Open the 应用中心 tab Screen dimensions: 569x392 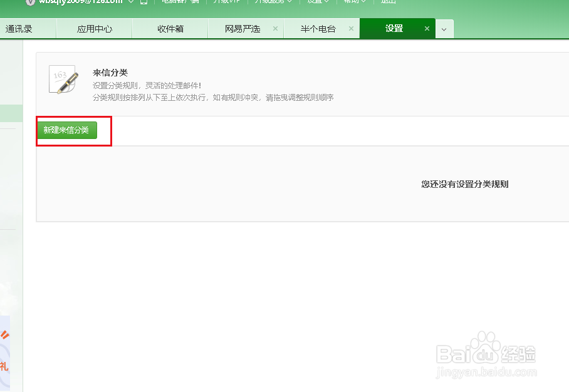tap(95, 29)
